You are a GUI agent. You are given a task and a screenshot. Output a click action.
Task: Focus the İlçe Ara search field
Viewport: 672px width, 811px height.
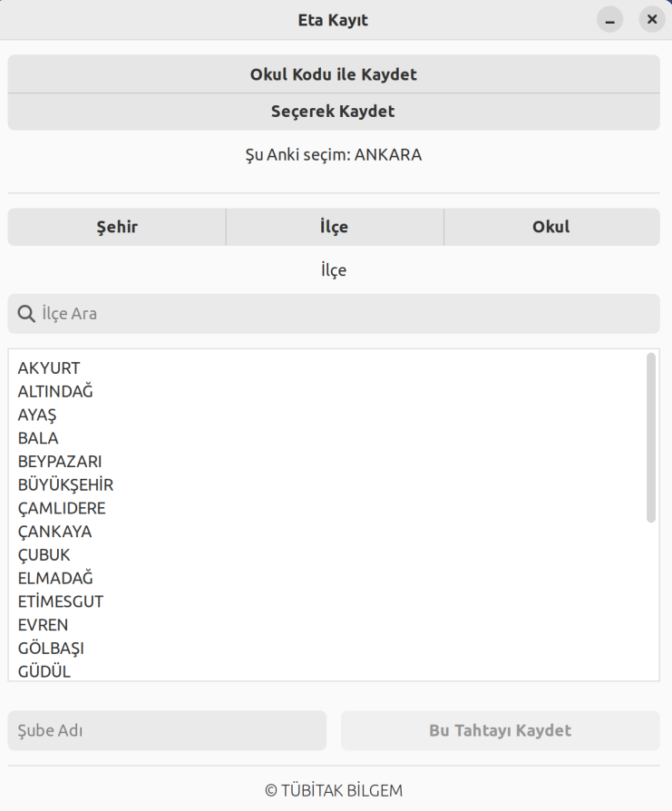click(345, 314)
